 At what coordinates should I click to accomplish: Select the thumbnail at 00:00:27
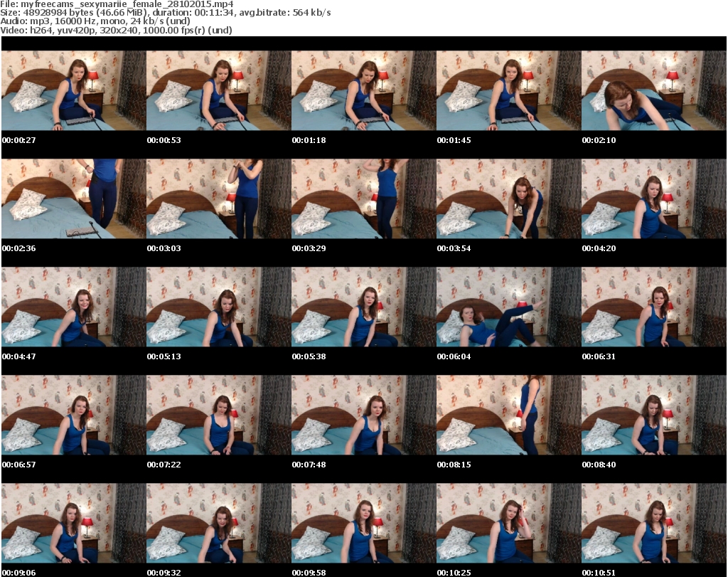click(x=74, y=90)
